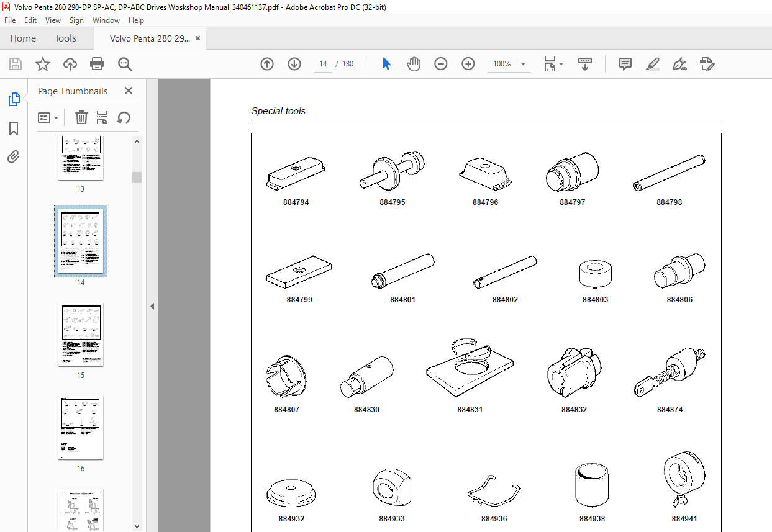Click the total page count '180' text
Screen dimensions: 772x532
point(348,64)
